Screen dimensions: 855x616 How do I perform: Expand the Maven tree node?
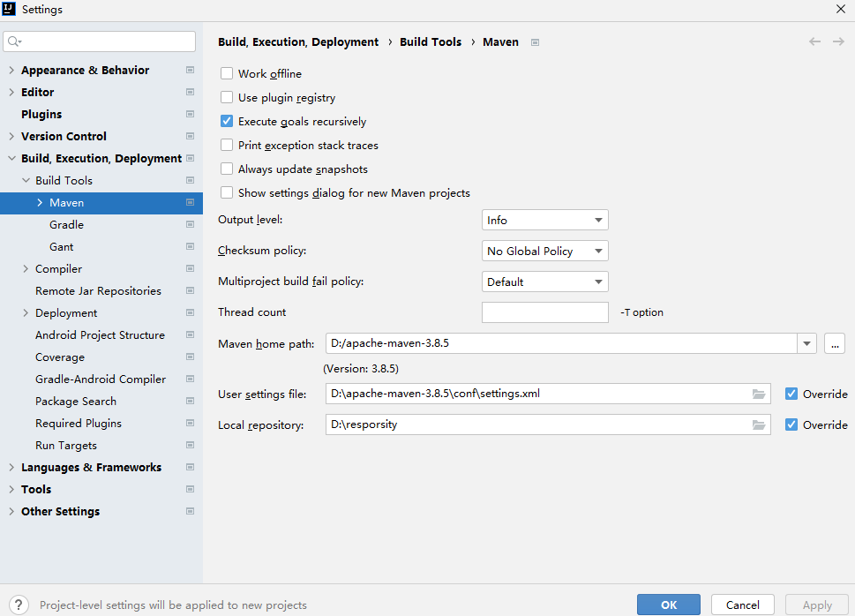point(40,202)
